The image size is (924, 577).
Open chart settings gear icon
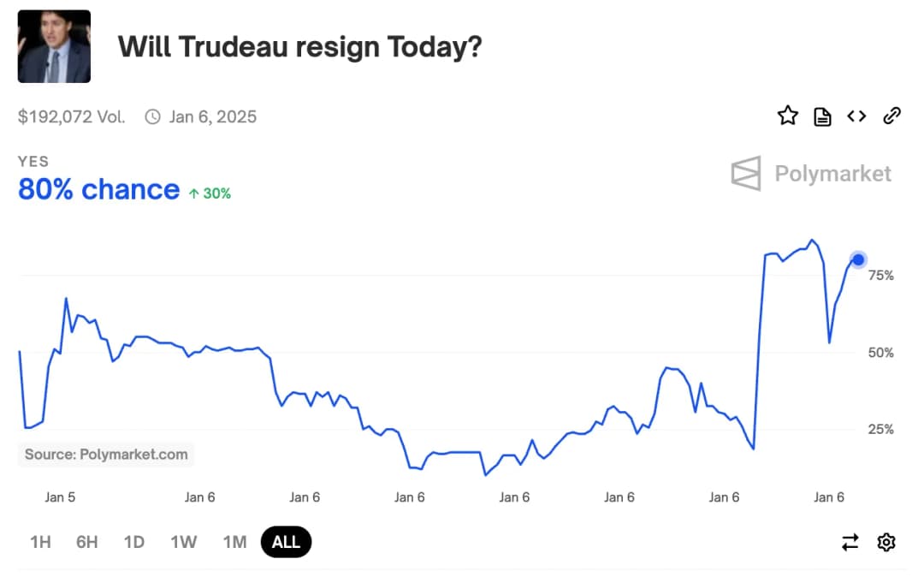(886, 542)
